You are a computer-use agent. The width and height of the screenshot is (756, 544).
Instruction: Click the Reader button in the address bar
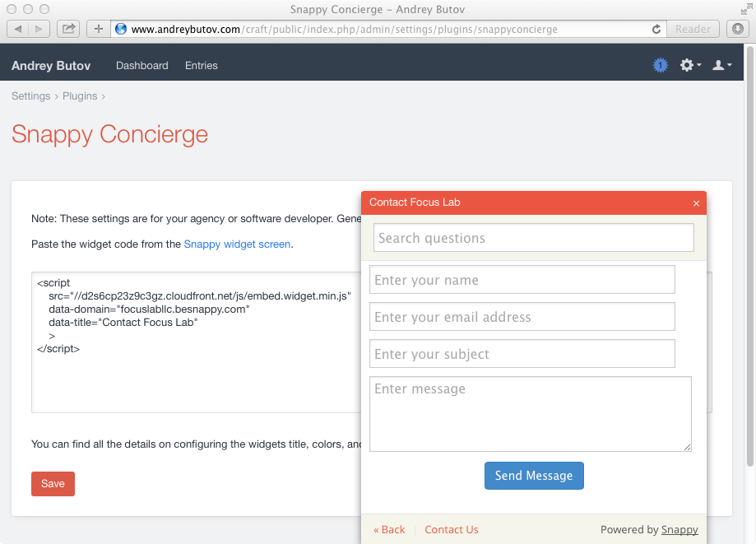693,29
